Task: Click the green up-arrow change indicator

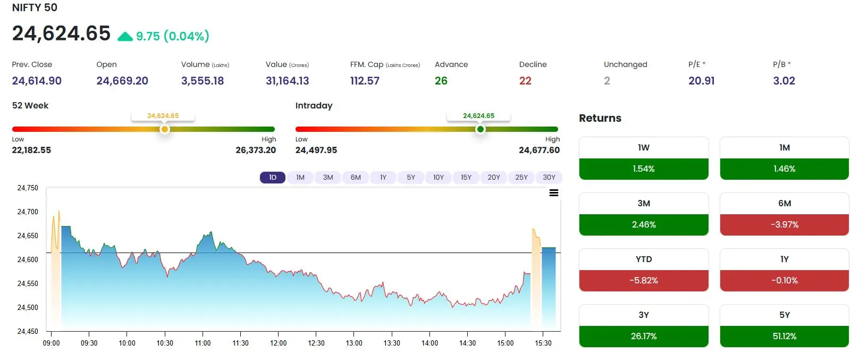Action: coord(125,36)
